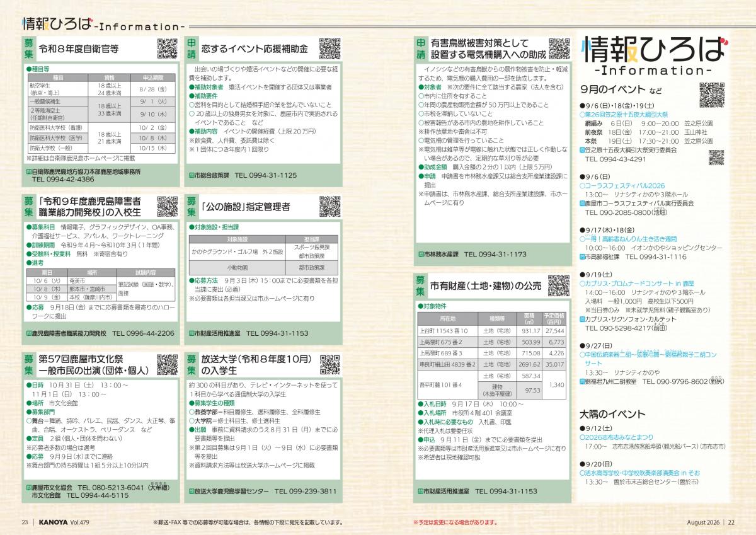Screen dimensions: 756x535
Task: Select property row 串良町細山田4839番2
Action: pyautogui.click(x=491, y=364)
